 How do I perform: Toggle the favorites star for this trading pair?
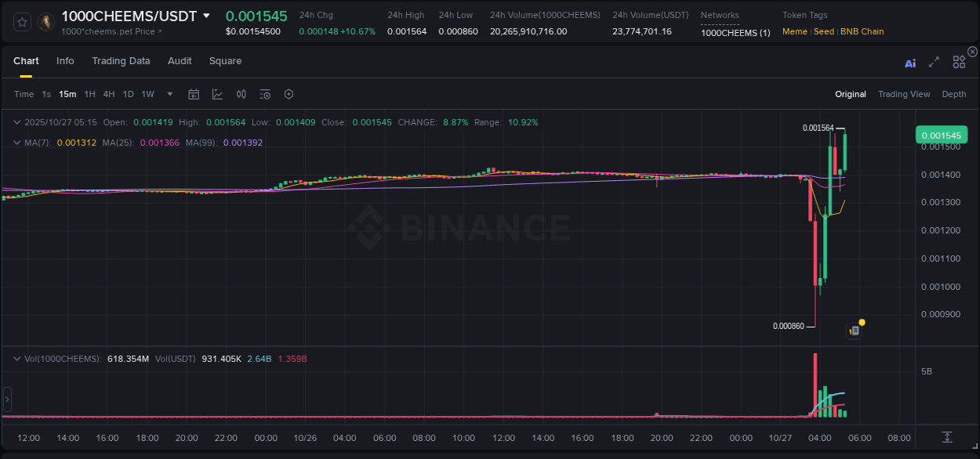coord(21,22)
